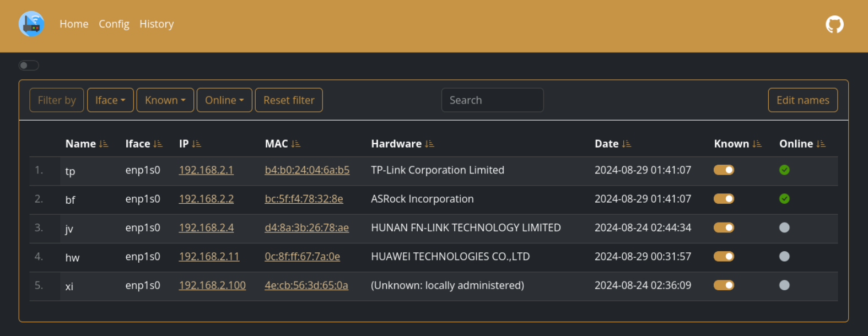Toggle Known switch for host jv
The image size is (868, 336).
coord(724,227)
